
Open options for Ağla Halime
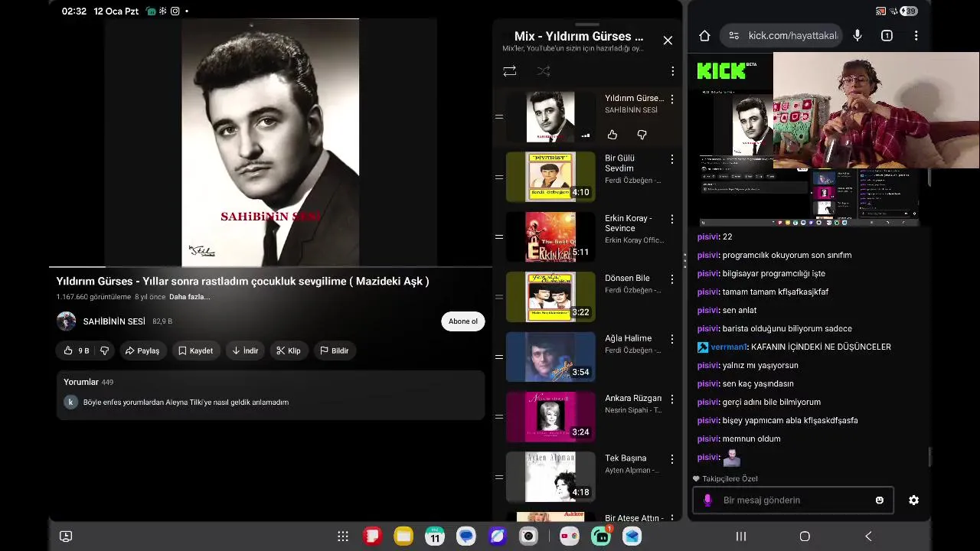click(x=672, y=339)
